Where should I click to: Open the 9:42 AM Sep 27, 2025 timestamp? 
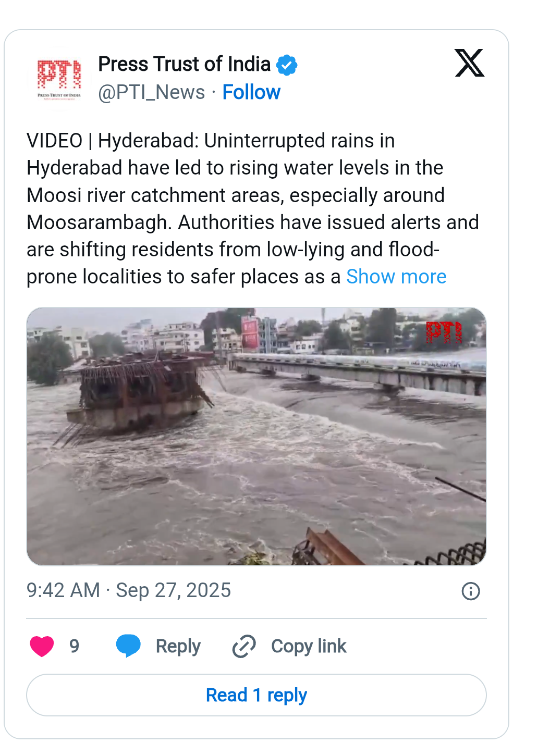[x=128, y=590]
